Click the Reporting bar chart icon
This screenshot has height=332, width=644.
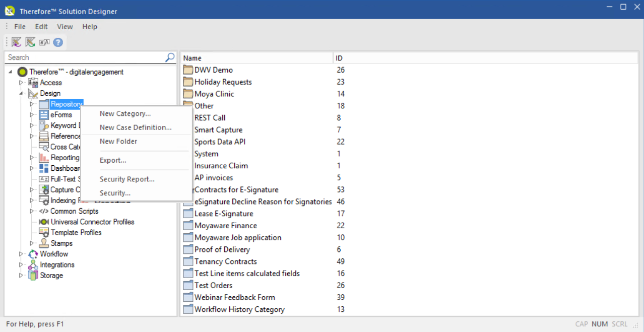point(44,158)
